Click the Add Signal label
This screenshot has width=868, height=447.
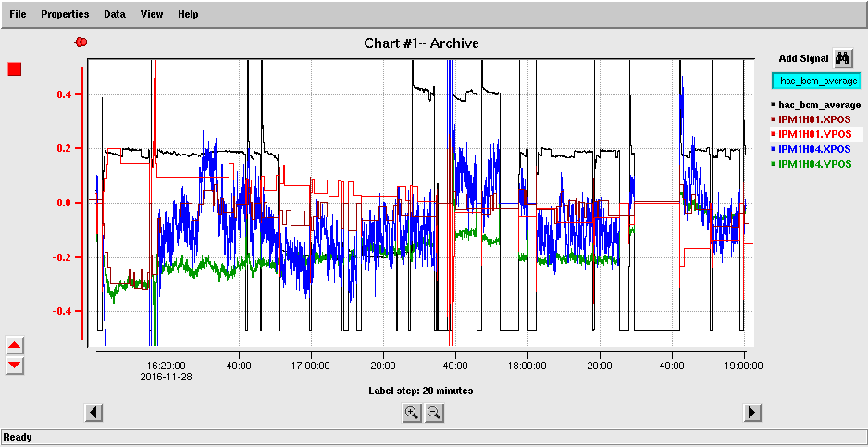pyautogui.click(x=803, y=58)
